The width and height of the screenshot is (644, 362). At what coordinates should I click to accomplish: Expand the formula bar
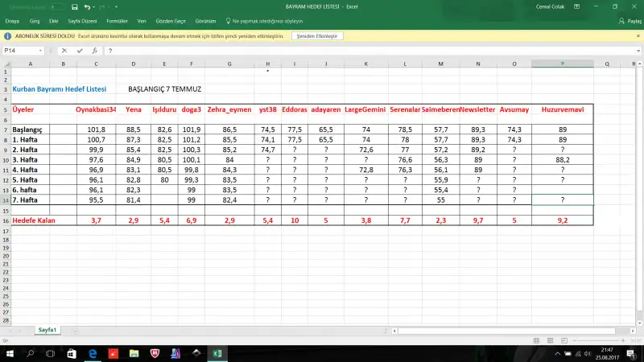[x=638, y=51]
